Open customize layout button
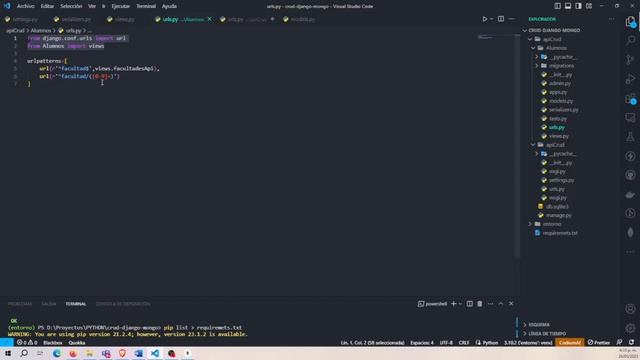This screenshot has height=360, width=640. click(x=589, y=6)
